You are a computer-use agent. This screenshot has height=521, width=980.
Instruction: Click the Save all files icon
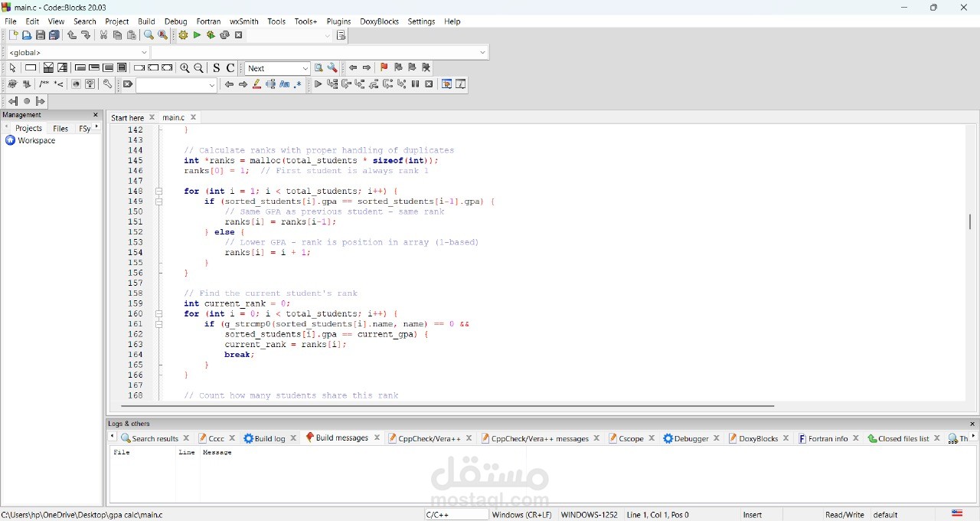(54, 35)
